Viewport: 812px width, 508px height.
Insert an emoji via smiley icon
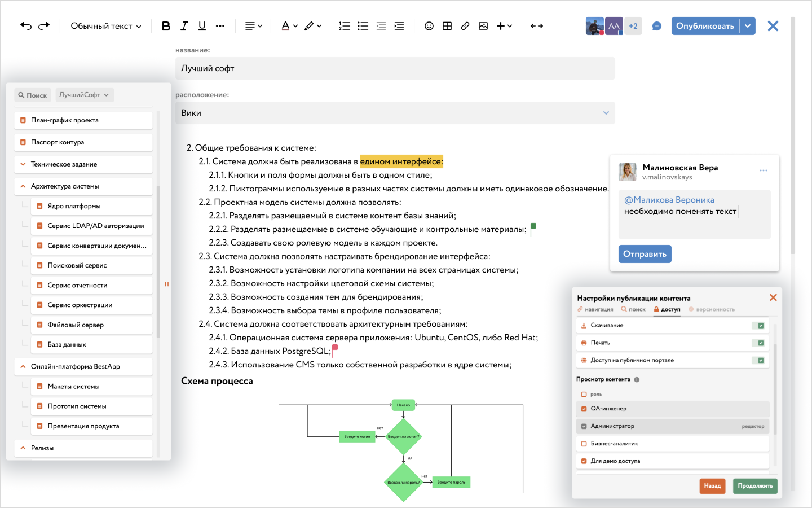(429, 26)
